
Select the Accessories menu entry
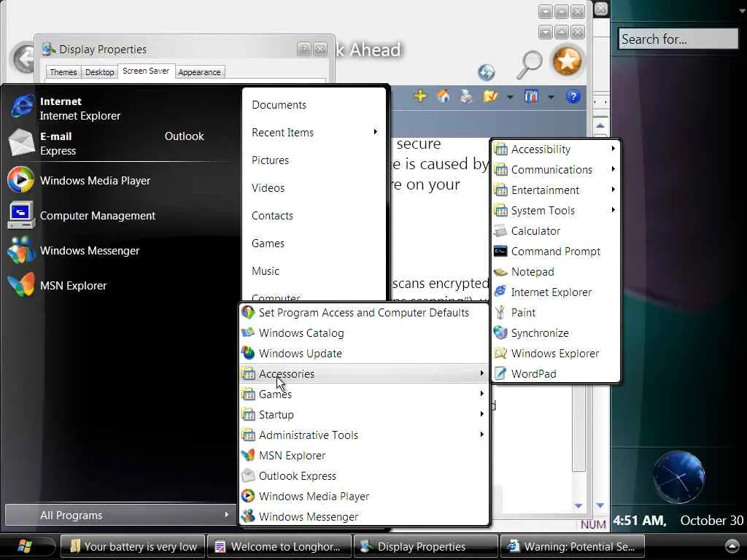tap(364, 374)
